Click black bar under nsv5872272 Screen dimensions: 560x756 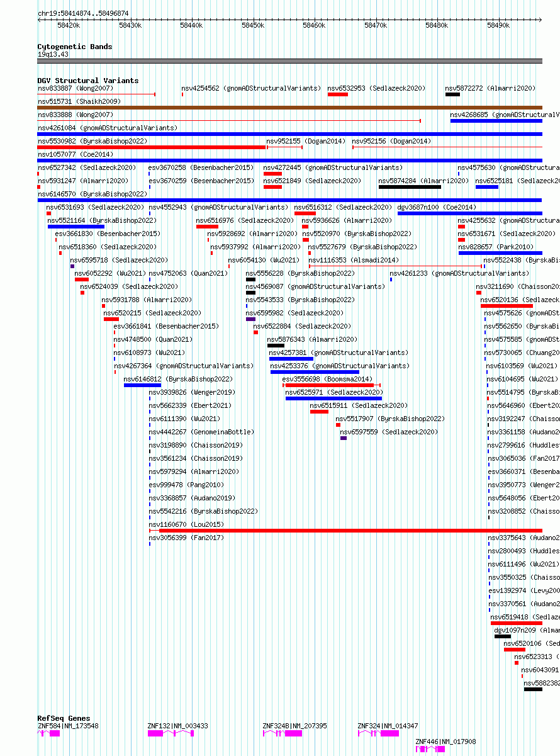(452, 94)
